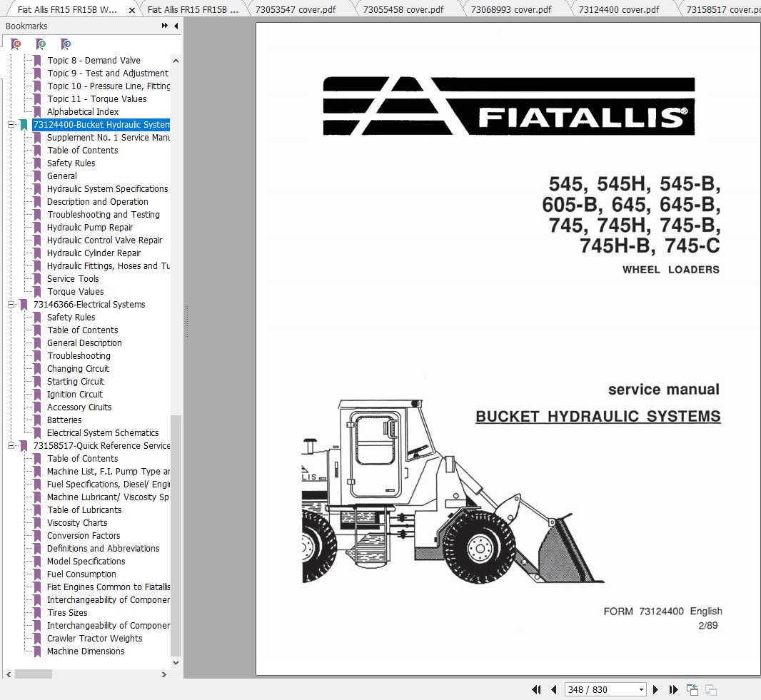Switch to the 73124400 cover.pdf tab

(619, 10)
